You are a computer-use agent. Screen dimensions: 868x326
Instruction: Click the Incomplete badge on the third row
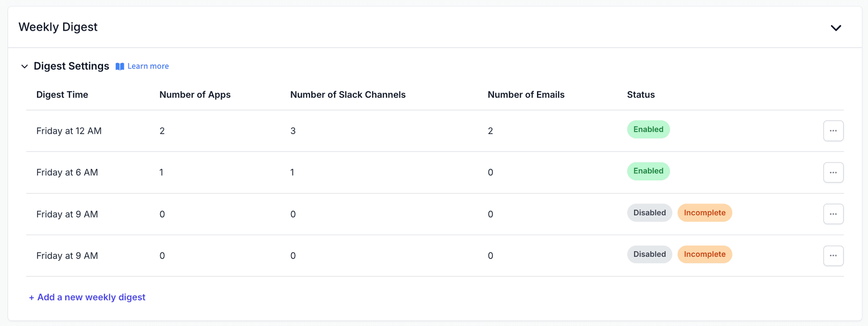pyautogui.click(x=704, y=213)
